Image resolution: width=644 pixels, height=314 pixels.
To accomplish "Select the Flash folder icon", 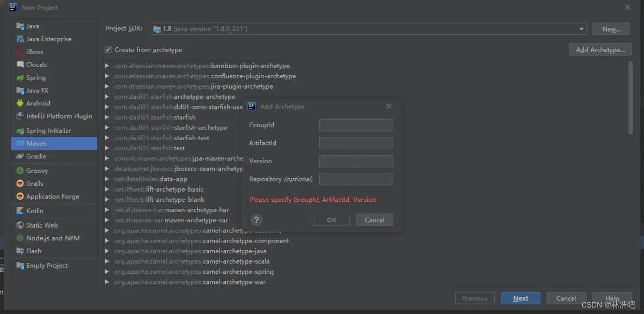I will [x=20, y=251].
